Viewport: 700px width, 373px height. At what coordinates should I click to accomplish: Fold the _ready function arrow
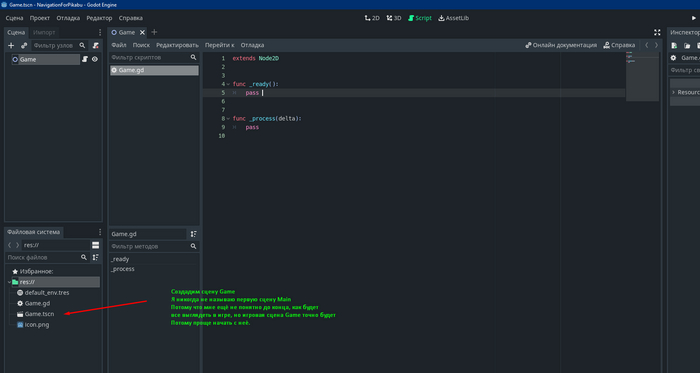(228, 84)
